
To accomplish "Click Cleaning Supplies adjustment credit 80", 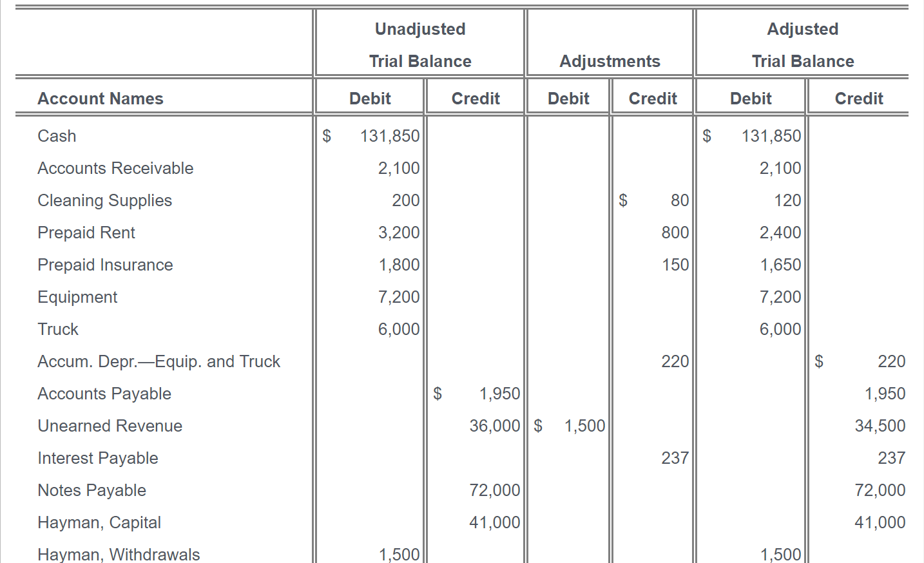I will (x=679, y=200).
